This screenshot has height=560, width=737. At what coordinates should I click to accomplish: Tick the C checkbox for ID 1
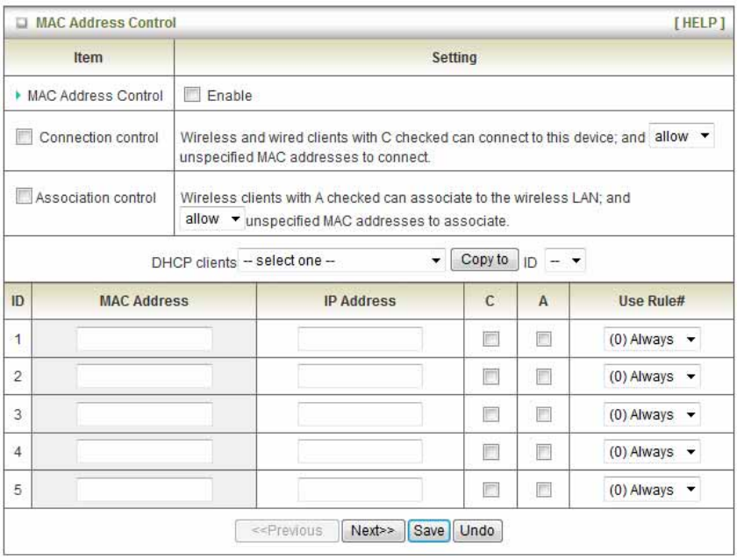[493, 340]
